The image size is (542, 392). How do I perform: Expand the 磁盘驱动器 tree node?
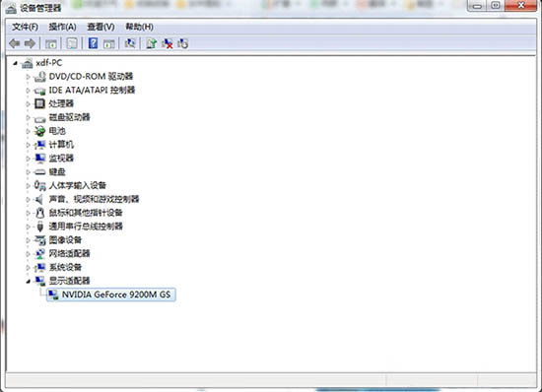click(x=28, y=117)
